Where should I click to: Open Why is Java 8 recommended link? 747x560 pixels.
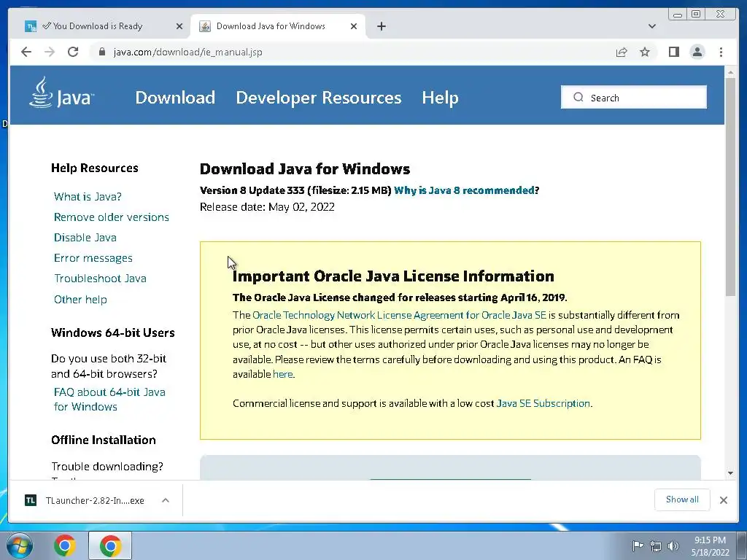[x=464, y=190]
